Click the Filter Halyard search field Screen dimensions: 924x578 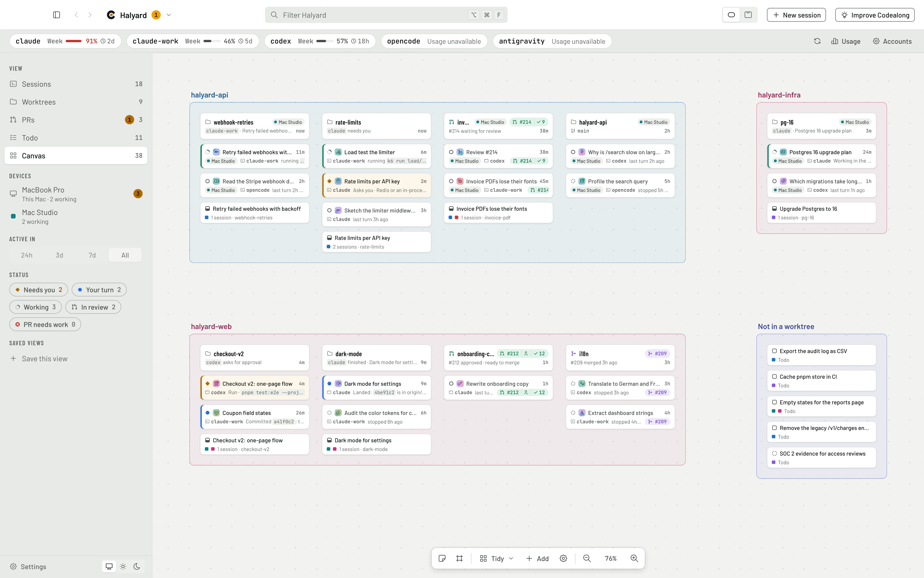pos(386,15)
